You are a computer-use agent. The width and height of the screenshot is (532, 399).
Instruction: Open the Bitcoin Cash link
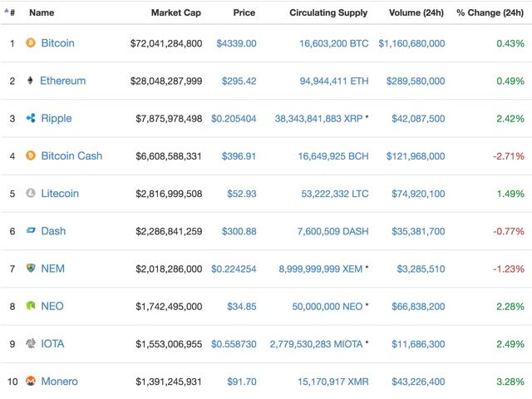pos(71,155)
